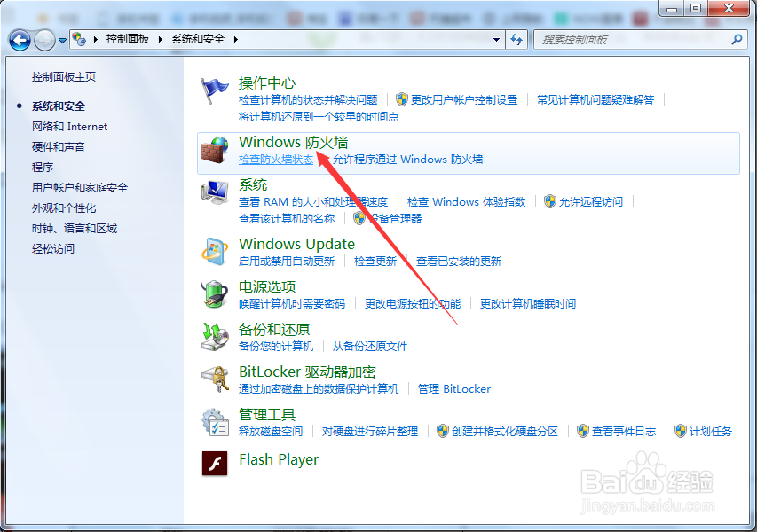This screenshot has width=757, height=532.
Task: Open the 电源选项 heading
Action: click(267, 287)
